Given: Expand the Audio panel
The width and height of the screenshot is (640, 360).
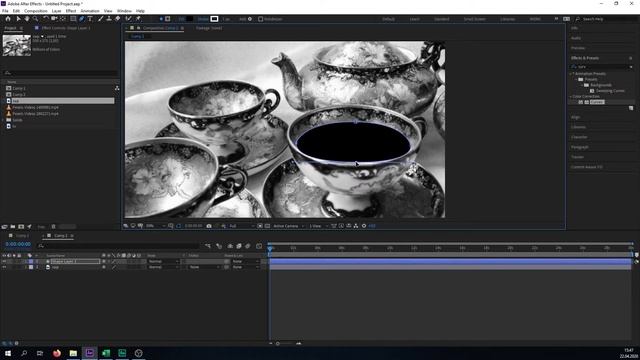Looking at the screenshot, I should 576,38.
